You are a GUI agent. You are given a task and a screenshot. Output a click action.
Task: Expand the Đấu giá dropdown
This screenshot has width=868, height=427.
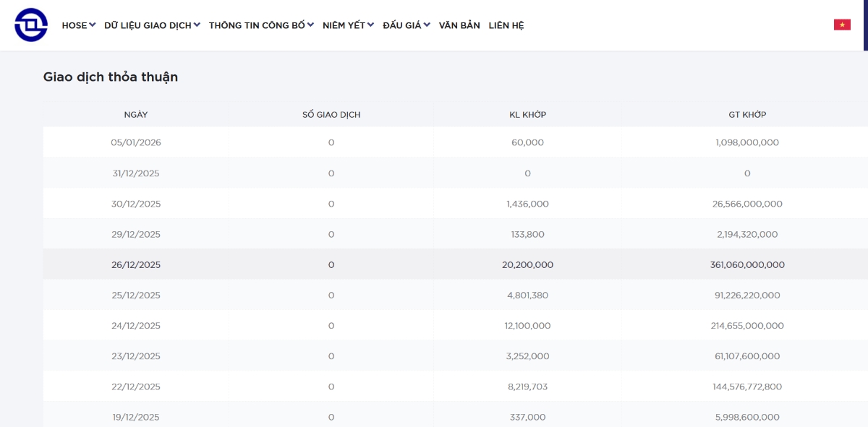(406, 25)
